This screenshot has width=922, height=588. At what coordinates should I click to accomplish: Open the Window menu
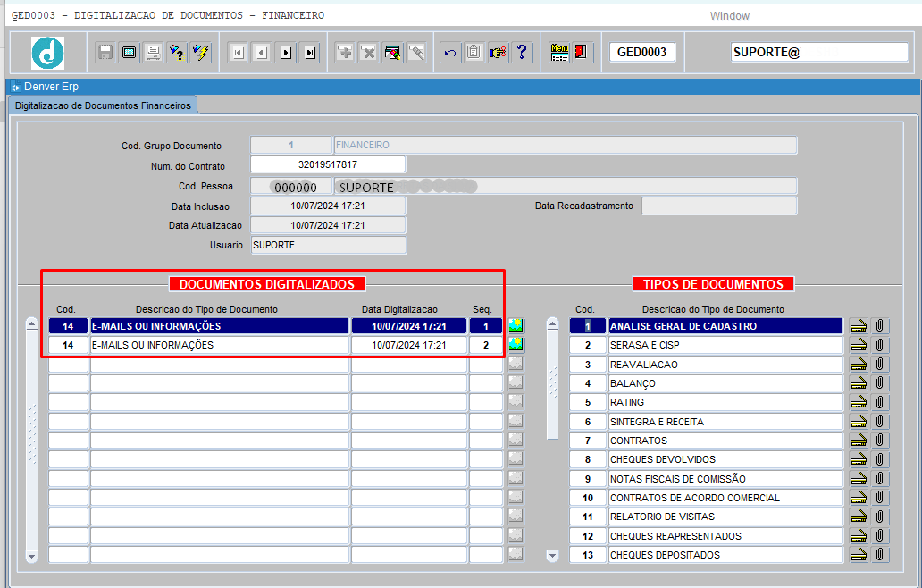pyautogui.click(x=729, y=16)
